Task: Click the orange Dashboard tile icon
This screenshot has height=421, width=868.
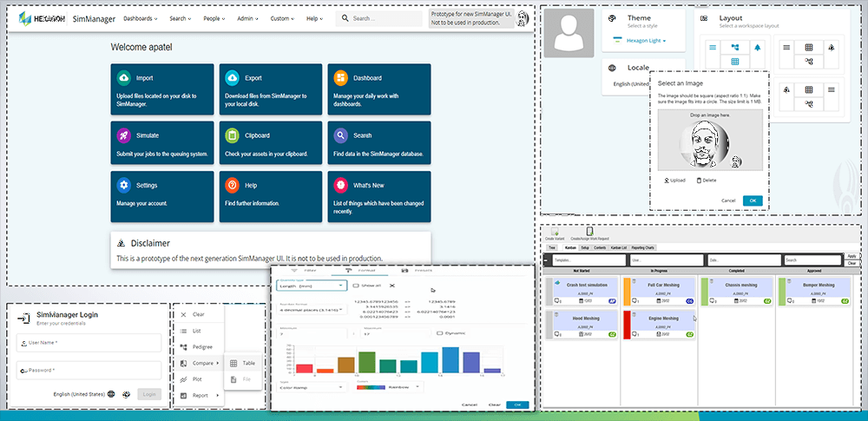Action: (x=340, y=78)
